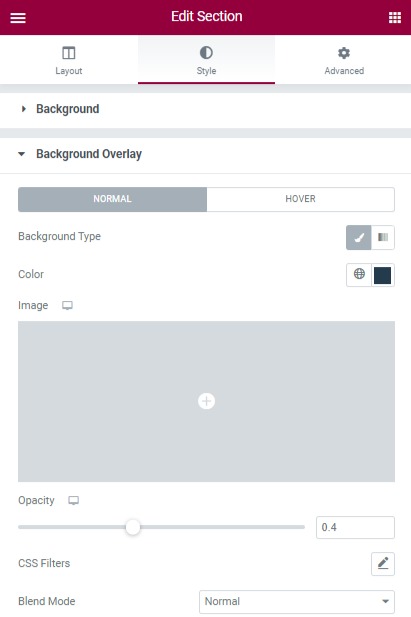Open the Blend Mode dropdown
411x617 pixels.
pyautogui.click(x=297, y=601)
